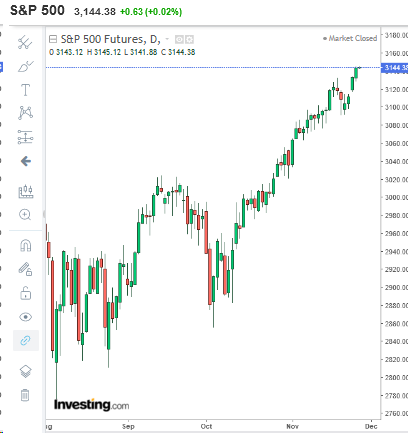Click the Sep label on time axis

point(128,426)
